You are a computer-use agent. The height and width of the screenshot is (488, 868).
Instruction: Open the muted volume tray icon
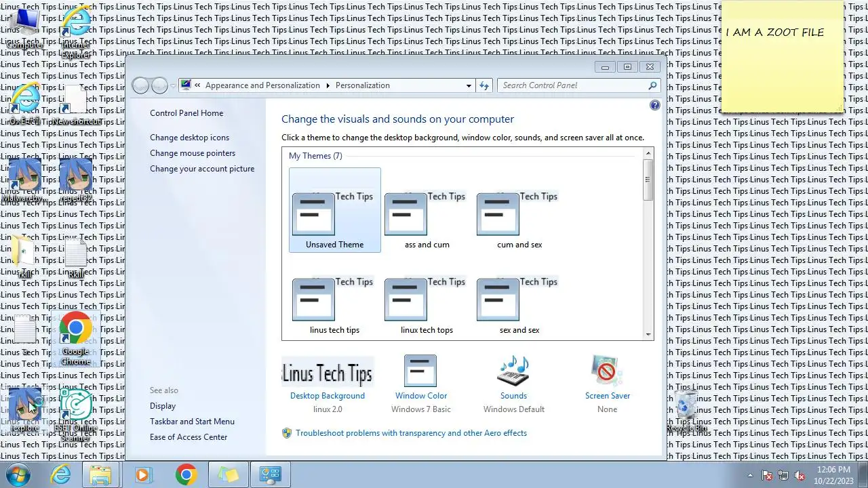(x=800, y=475)
